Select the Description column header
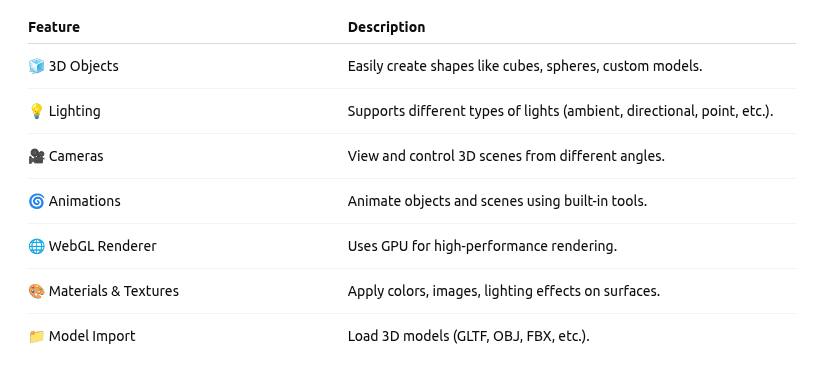 coord(387,27)
